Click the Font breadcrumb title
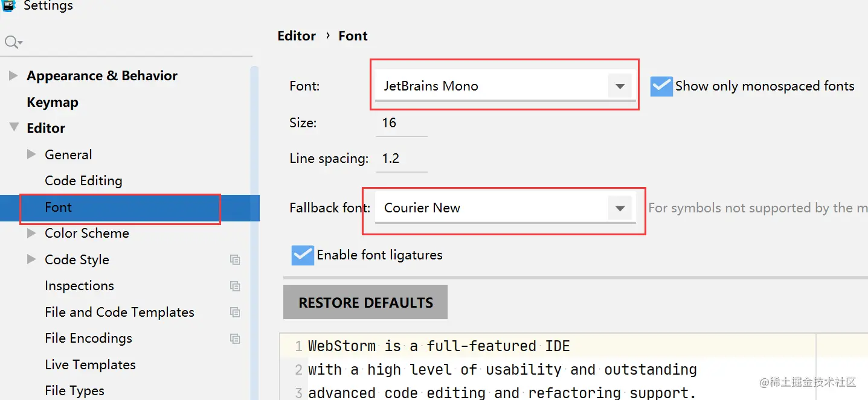The width and height of the screenshot is (868, 400). coord(353,36)
